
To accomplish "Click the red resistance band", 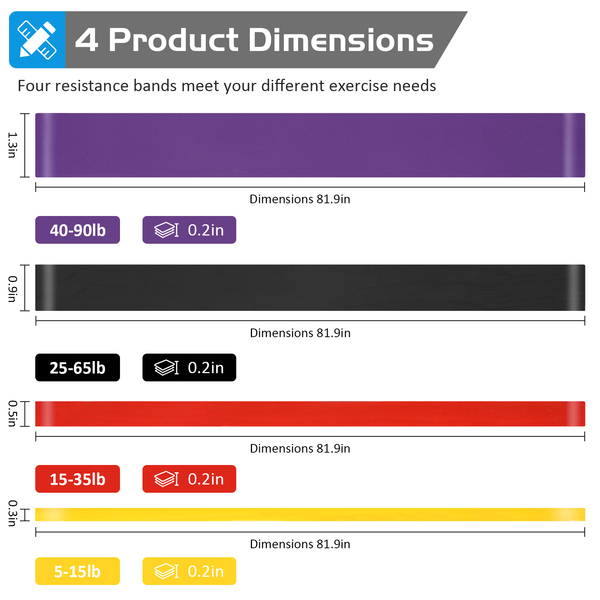I will tap(310, 413).
